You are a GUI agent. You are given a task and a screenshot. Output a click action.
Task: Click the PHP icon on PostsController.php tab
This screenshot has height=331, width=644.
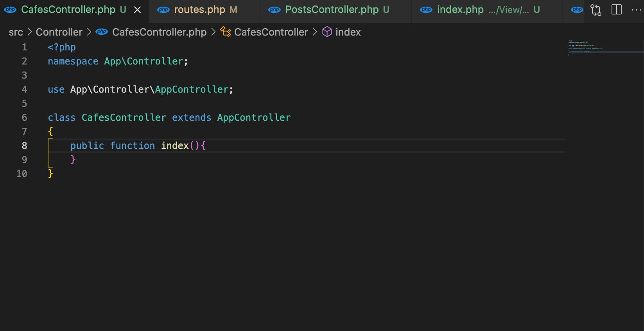tap(274, 10)
